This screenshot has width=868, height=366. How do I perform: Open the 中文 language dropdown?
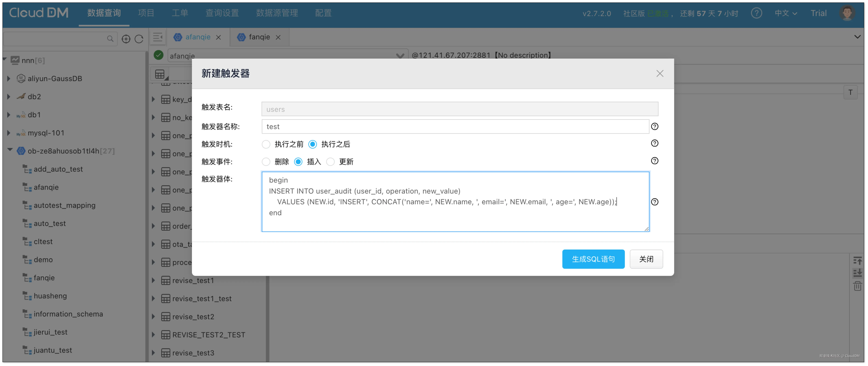point(785,13)
